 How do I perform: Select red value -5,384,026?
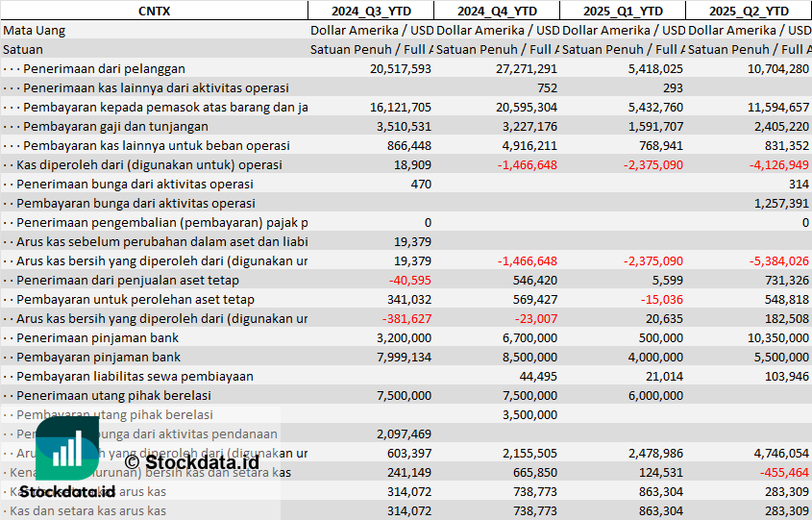pyautogui.click(x=779, y=261)
